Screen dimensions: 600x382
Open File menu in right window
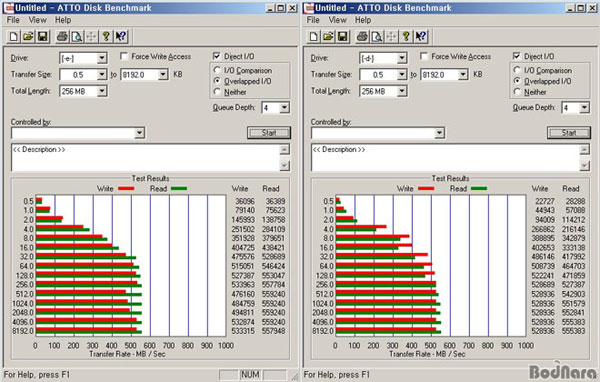[313, 20]
